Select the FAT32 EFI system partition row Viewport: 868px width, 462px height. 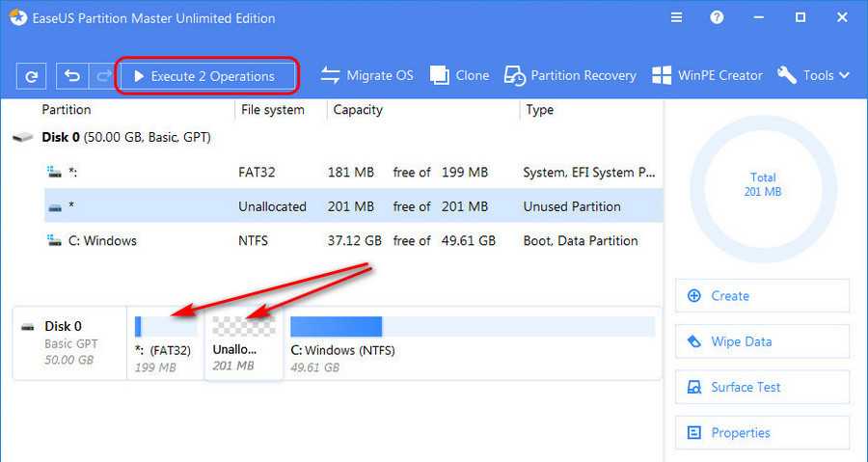point(353,172)
